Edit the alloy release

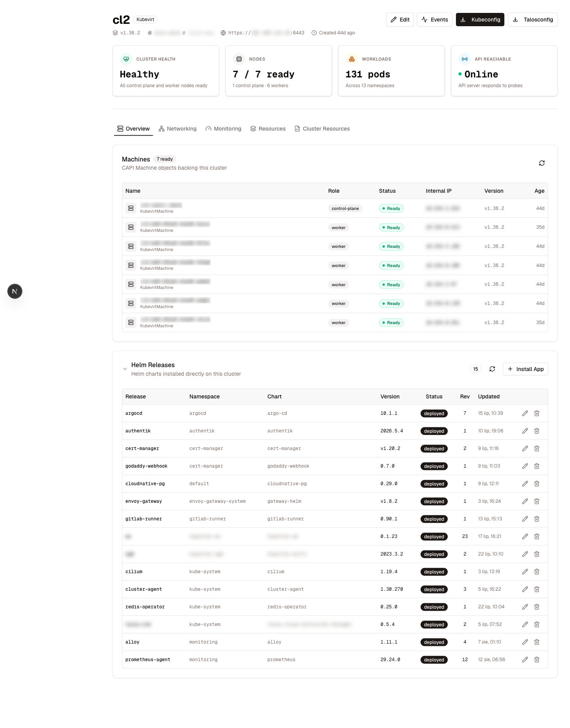(525, 642)
